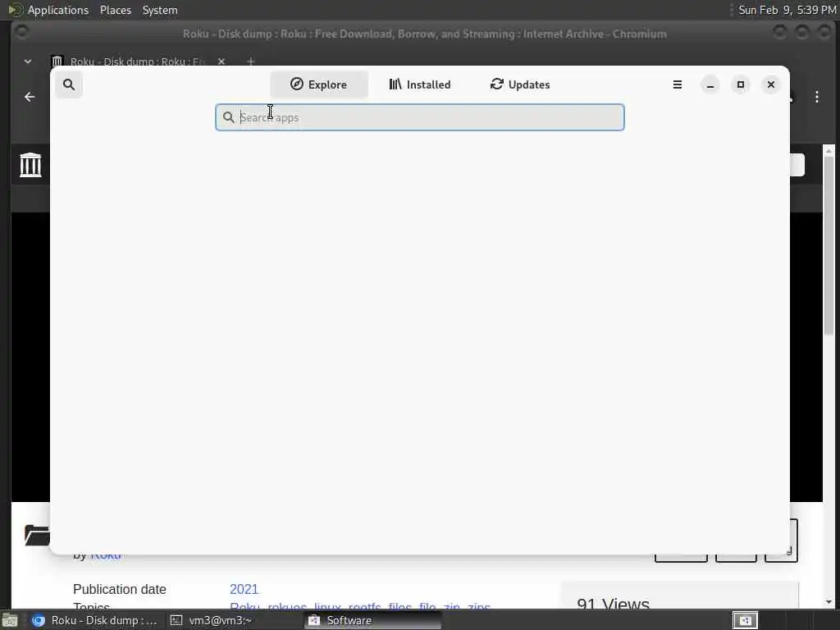Click the clock showing Sun Feb 9, 5:39 PM
Screen dimensions: 840x630
pyautogui.click(x=787, y=10)
